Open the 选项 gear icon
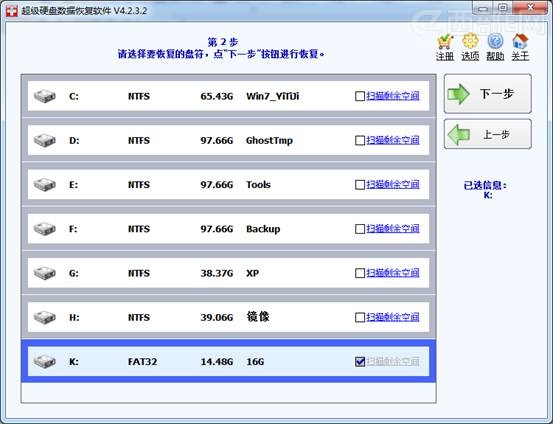Image resolution: width=553 pixels, height=424 pixels. click(x=470, y=42)
